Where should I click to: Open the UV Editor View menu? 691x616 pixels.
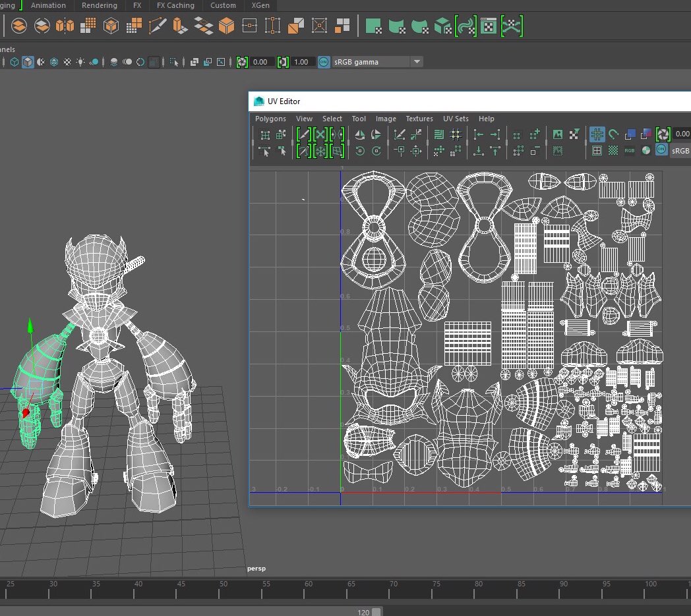[x=304, y=119]
